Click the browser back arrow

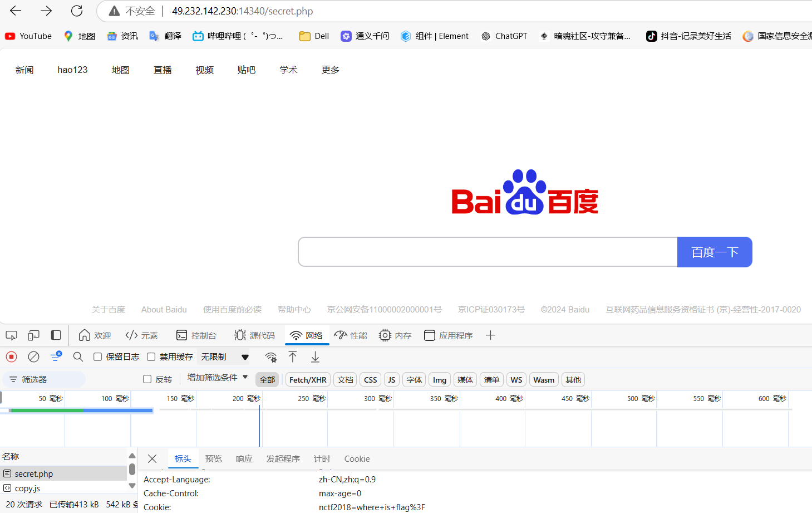point(16,11)
